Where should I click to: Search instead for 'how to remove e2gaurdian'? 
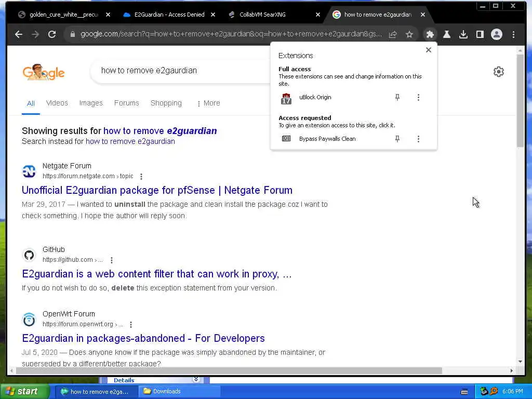130,141
